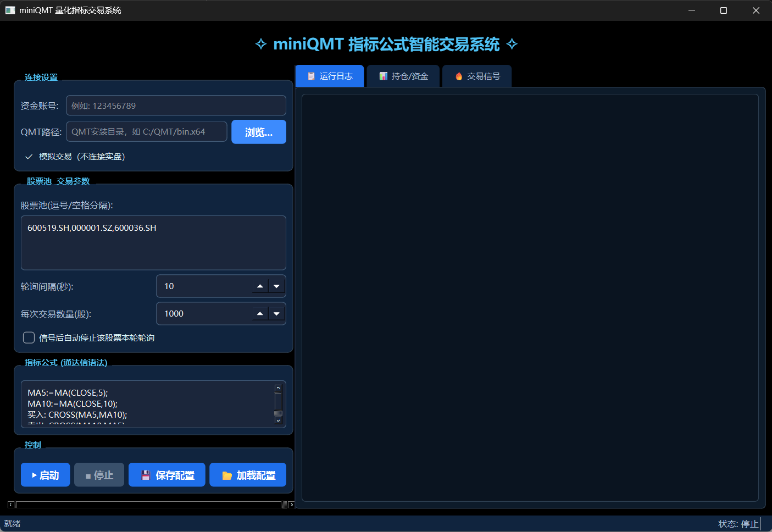This screenshot has height=532, width=772.
Task: Click the formula editor vertical scrollbar thumb
Action: [x=278, y=401]
